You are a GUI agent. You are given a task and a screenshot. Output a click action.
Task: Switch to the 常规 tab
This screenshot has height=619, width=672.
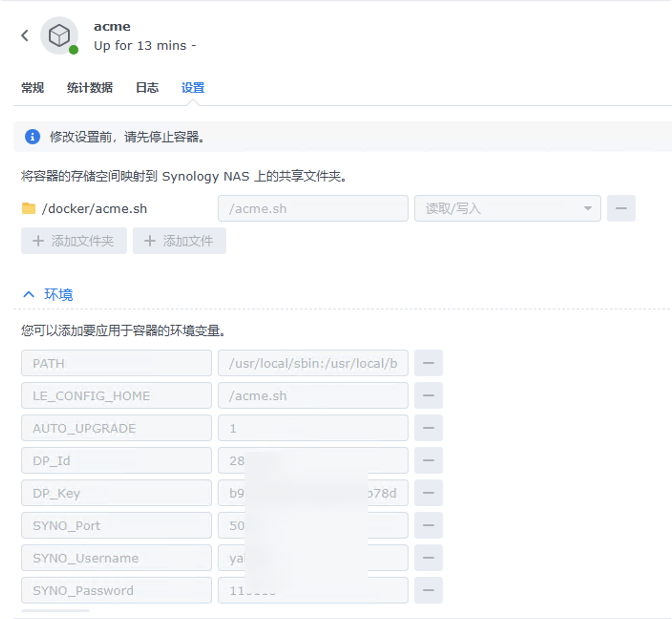click(32, 88)
